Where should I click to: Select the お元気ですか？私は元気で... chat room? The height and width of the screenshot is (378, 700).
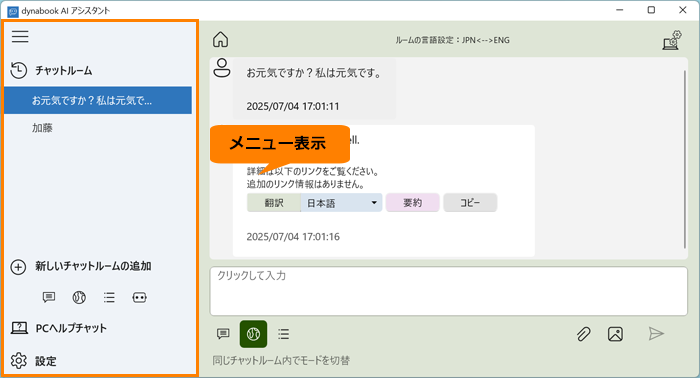[x=98, y=100]
